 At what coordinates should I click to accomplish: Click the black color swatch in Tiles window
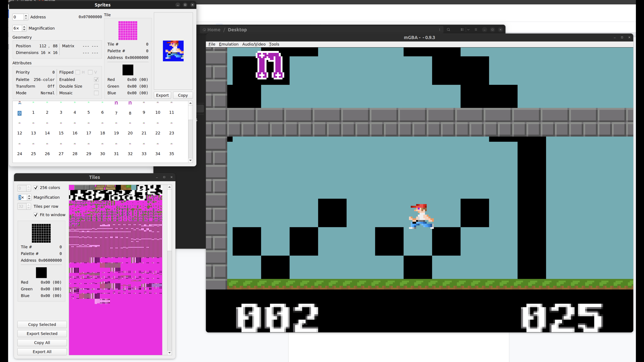point(41,273)
